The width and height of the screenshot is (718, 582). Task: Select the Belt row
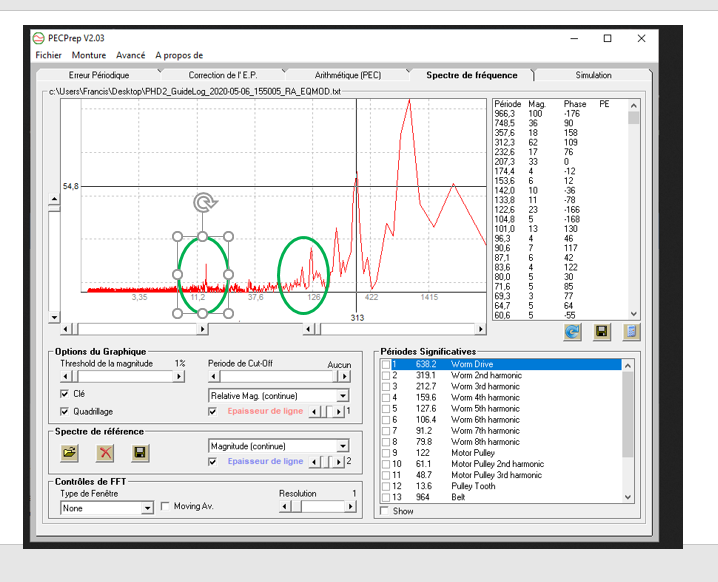coord(501,497)
